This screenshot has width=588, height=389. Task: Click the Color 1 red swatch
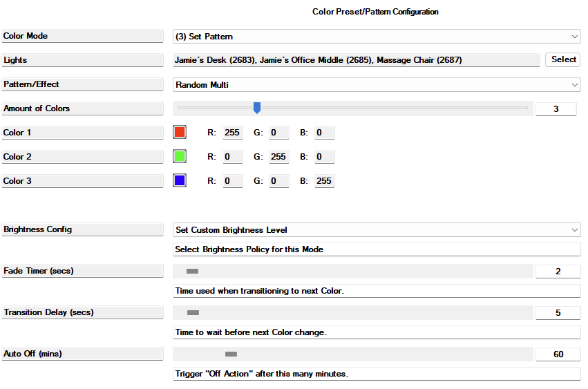(180, 132)
